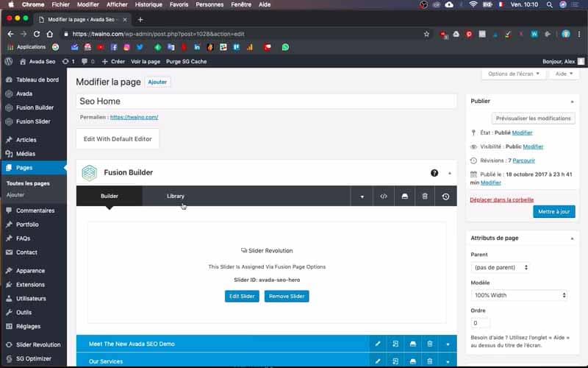Click Parcourir revisions link

coord(523,160)
